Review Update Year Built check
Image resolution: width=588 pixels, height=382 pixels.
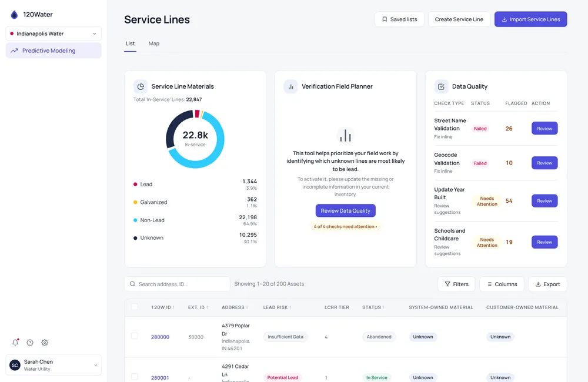point(544,201)
